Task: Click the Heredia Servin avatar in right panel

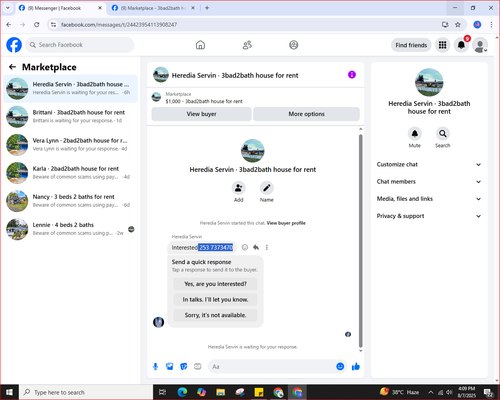Action: coord(429,83)
